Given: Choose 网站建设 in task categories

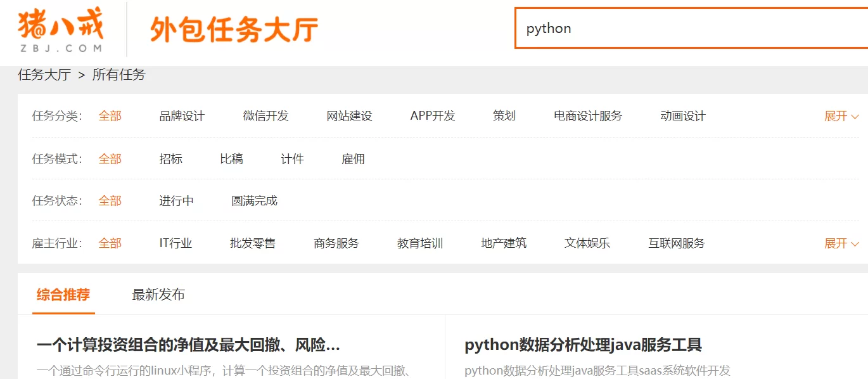Looking at the screenshot, I should pyautogui.click(x=349, y=116).
